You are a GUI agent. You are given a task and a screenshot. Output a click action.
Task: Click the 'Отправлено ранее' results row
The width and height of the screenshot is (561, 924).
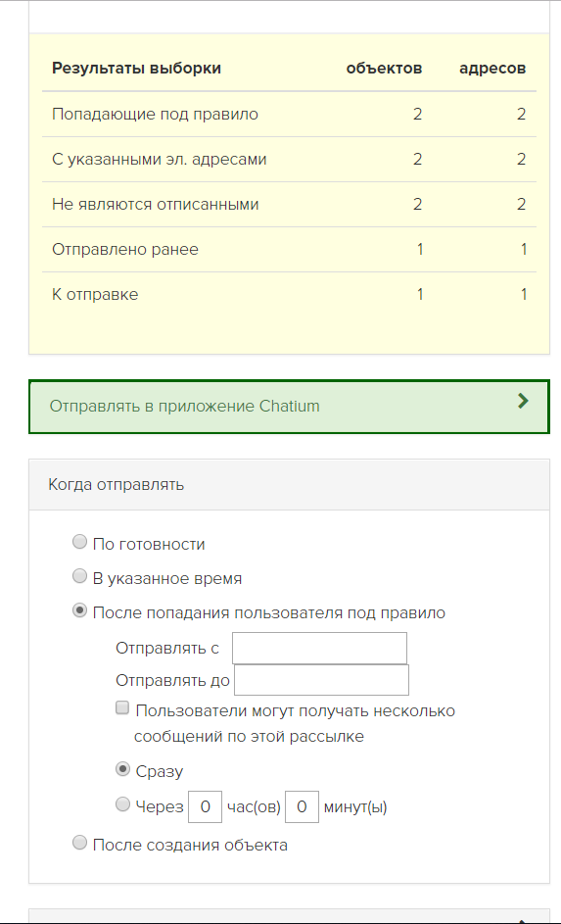[289, 249]
